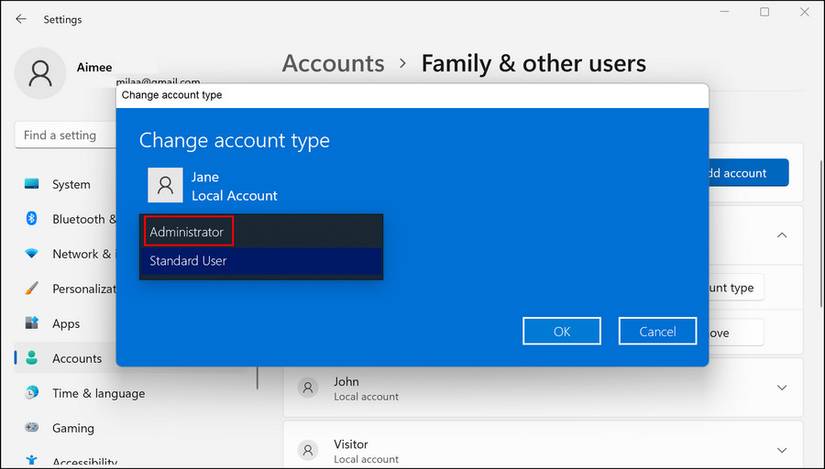Click the back arrow in Settings
This screenshot has height=469, width=825.
(x=21, y=19)
